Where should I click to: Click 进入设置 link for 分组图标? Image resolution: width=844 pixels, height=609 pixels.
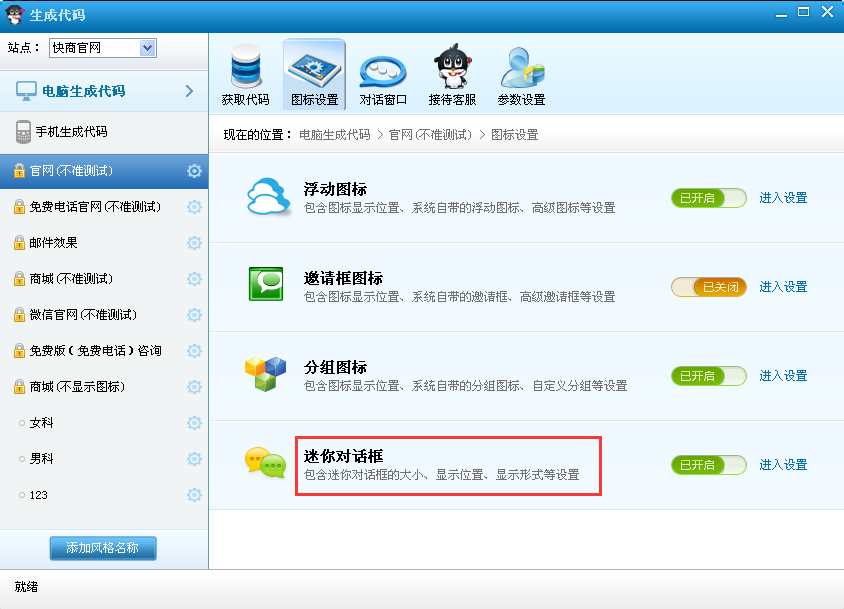click(x=783, y=376)
